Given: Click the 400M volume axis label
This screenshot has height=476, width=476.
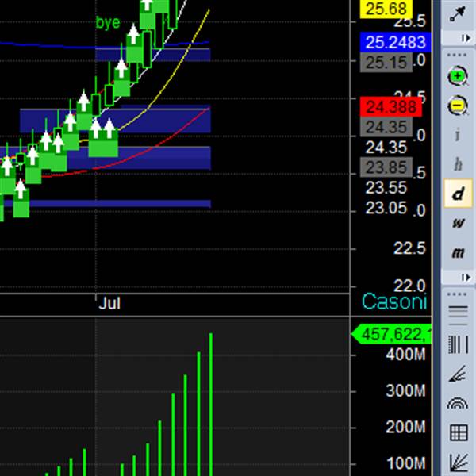Looking at the screenshot, I should tap(405, 355).
